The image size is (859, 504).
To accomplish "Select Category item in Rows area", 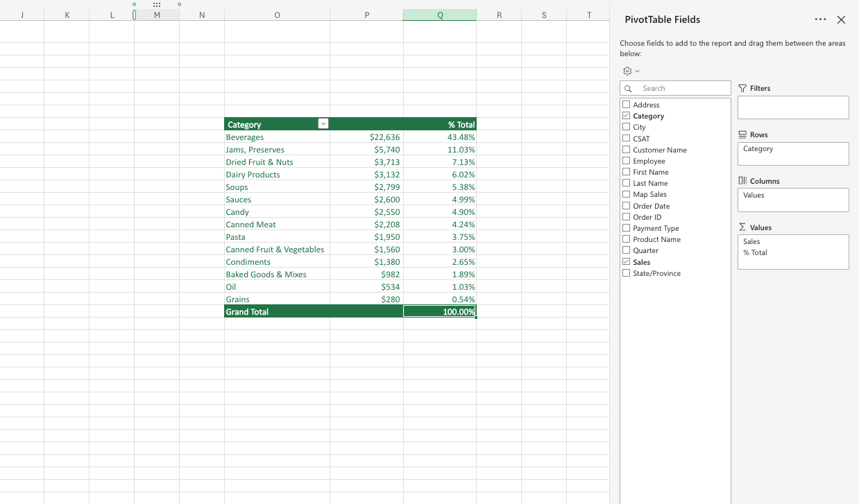I will 793,149.
